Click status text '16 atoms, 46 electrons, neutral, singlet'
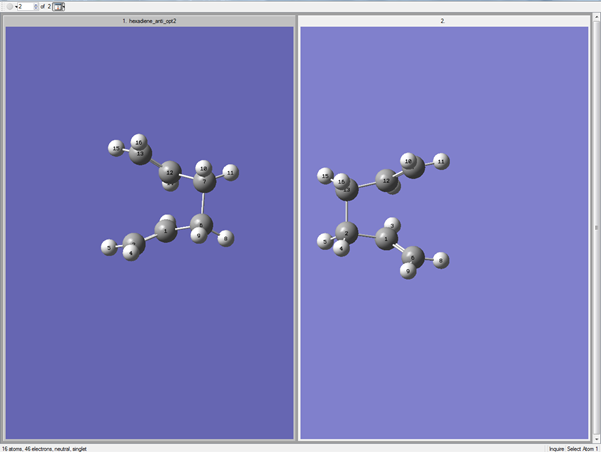The image size is (601, 452). pyautogui.click(x=44, y=449)
